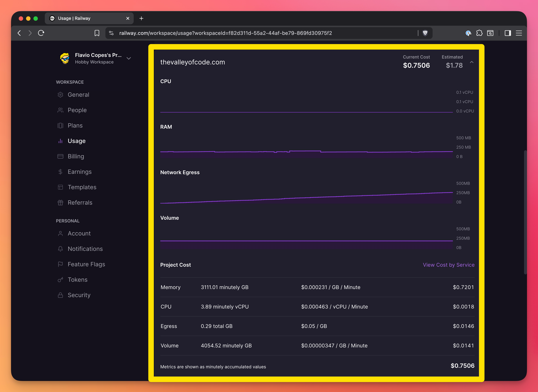Go to the Plans section

(x=75, y=126)
